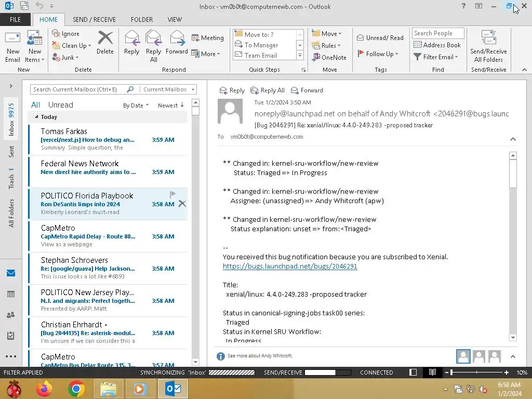
Task: Click the Search Current Mailbox field
Action: [x=79, y=89]
